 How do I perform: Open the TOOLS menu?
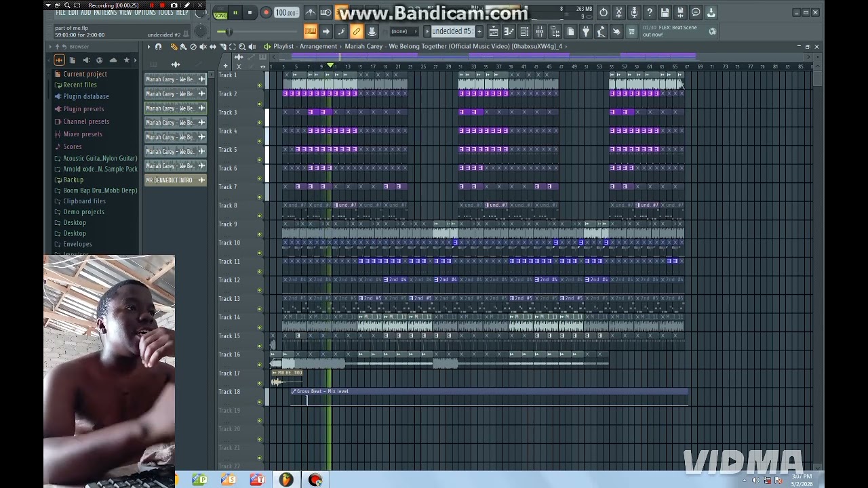[166, 13]
